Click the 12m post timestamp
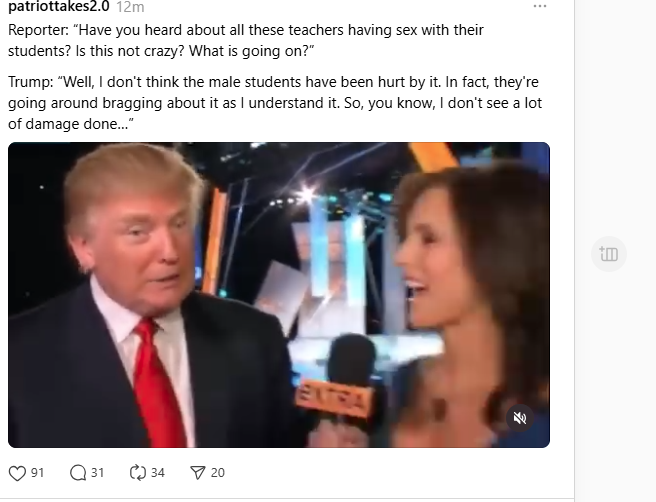 click(x=130, y=7)
